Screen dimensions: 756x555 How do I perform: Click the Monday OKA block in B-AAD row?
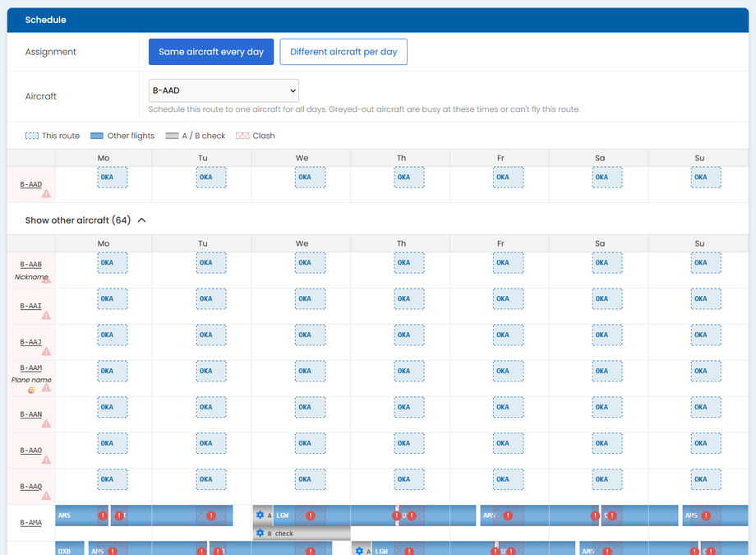[113, 177]
